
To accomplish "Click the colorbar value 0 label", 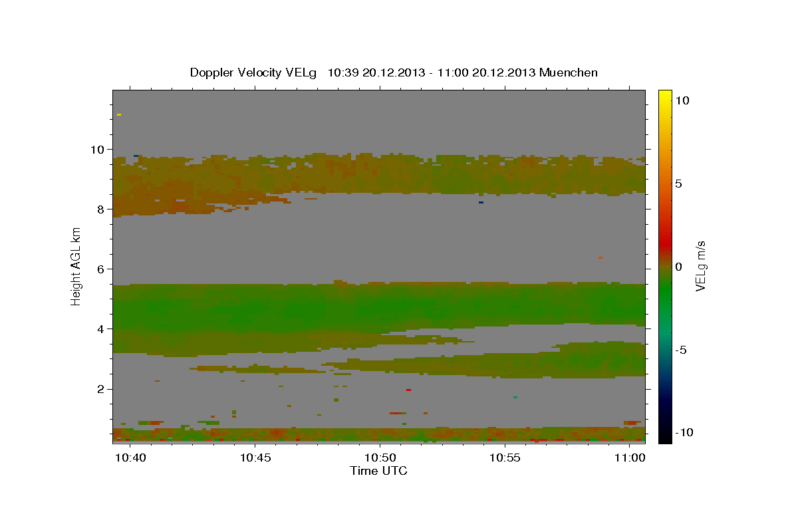I will coord(678,267).
